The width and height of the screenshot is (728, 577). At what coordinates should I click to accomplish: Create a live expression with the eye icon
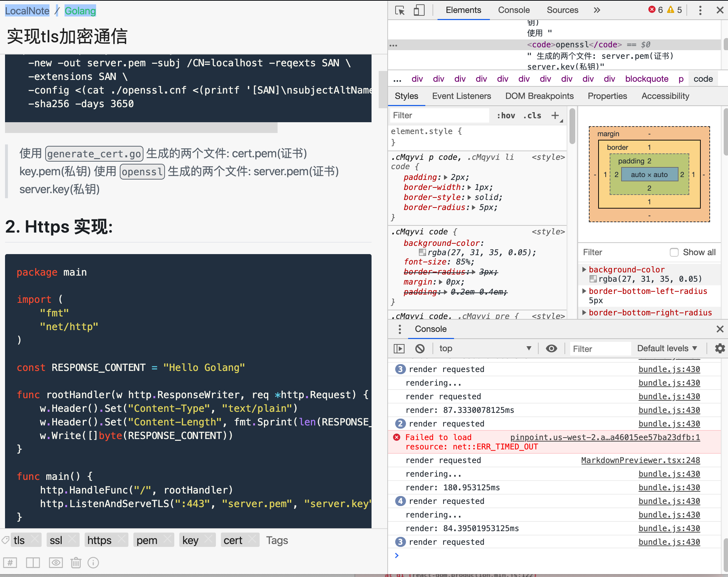coord(551,348)
